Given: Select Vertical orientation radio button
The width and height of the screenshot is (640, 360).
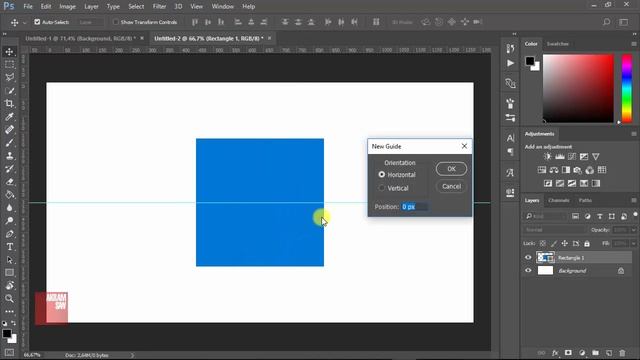Looking at the screenshot, I should [382, 188].
